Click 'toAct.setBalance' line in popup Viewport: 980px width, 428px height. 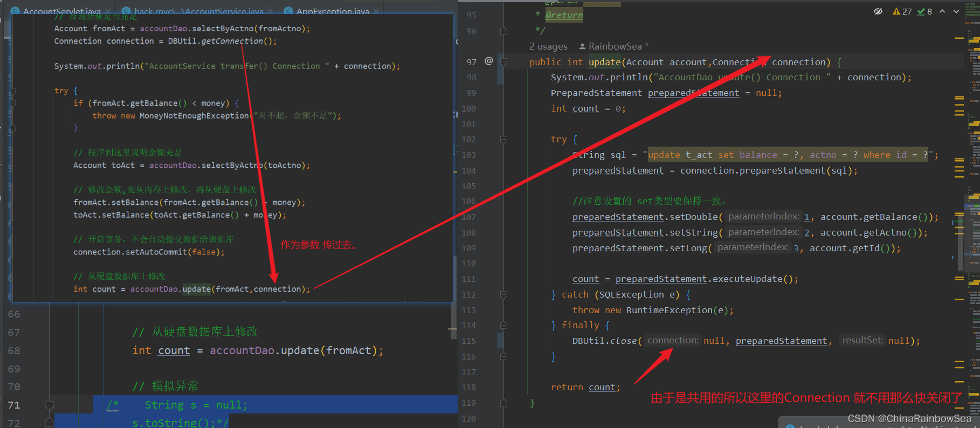[x=180, y=215]
